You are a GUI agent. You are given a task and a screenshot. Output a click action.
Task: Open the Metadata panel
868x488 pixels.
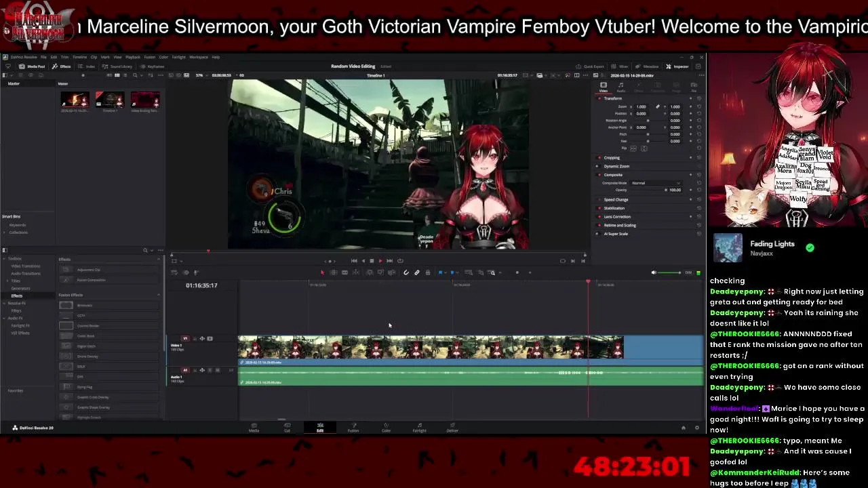tap(647, 66)
